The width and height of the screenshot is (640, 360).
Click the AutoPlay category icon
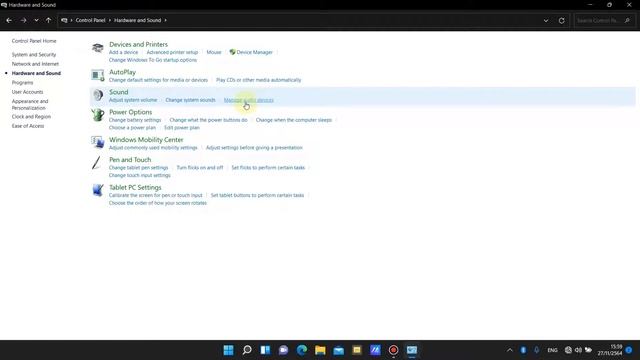(x=98, y=76)
